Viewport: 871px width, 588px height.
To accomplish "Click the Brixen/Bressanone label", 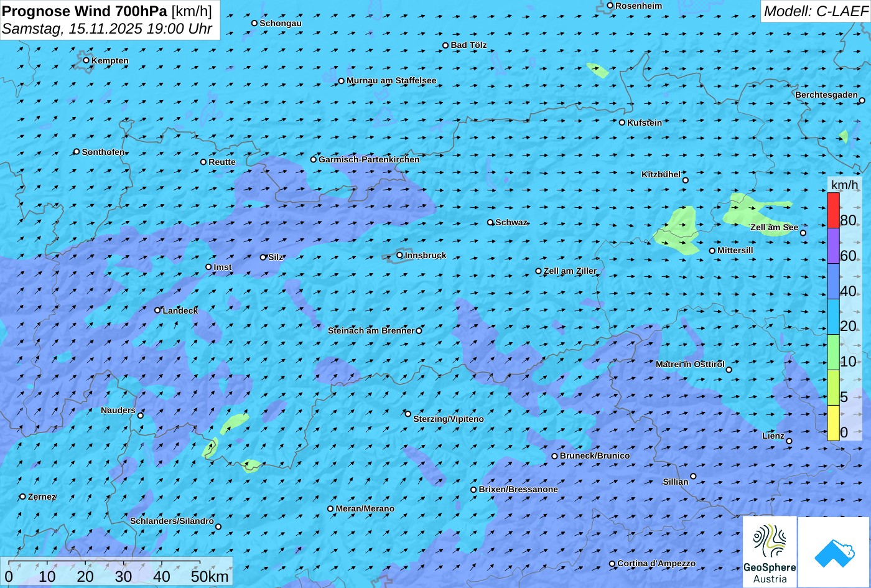I will pyautogui.click(x=518, y=489).
